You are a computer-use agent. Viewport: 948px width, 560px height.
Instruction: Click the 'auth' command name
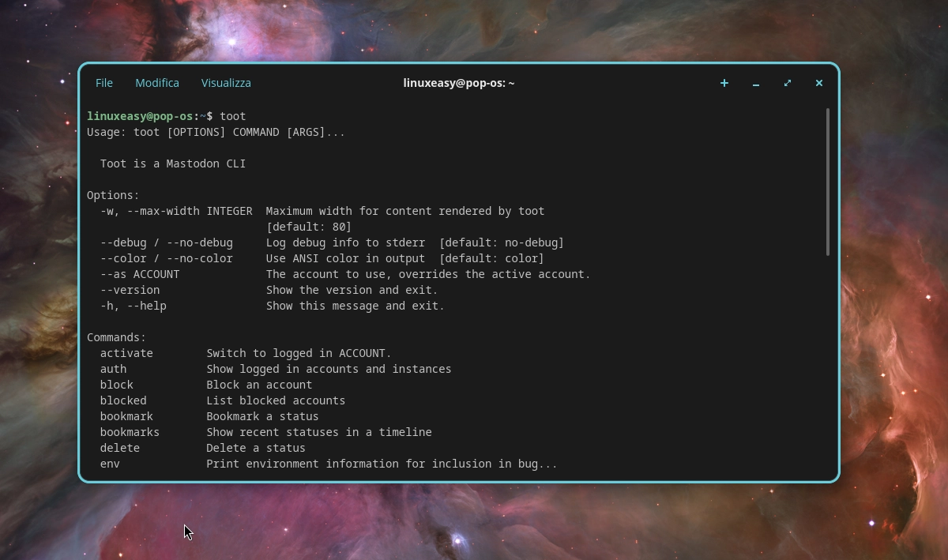click(113, 369)
